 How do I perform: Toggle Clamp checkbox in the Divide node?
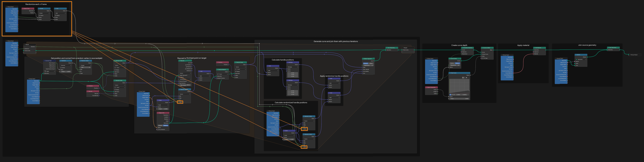pyautogui.click(x=40, y=15)
